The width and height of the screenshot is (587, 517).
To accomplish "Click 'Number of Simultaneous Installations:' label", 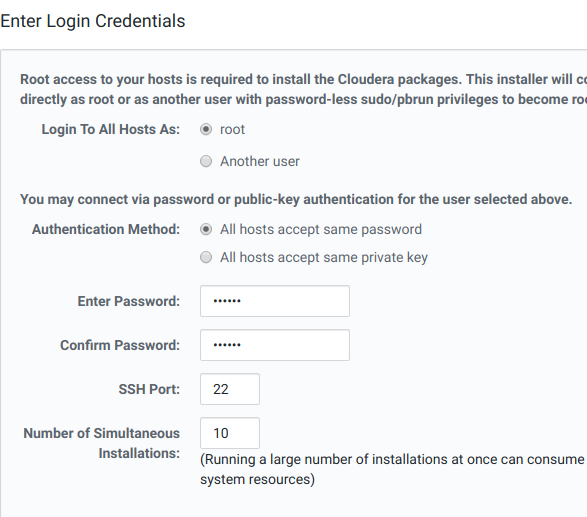I will pos(102,443).
